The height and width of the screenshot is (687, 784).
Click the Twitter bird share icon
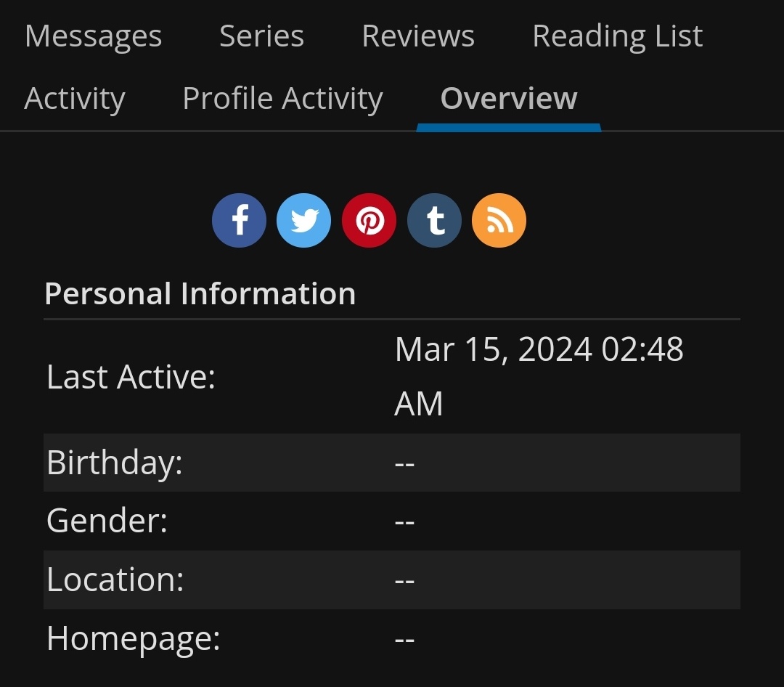pyautogui.click(x=303, y=220)
